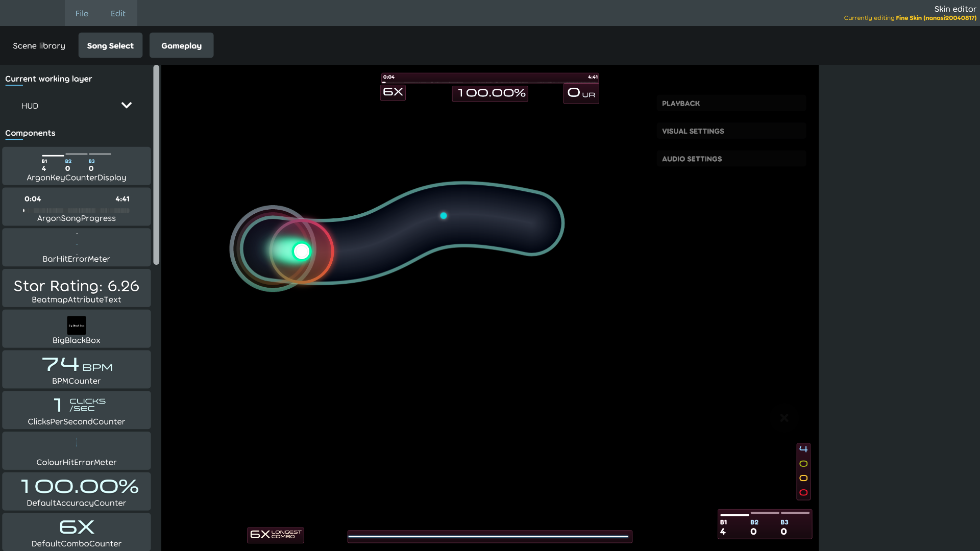Switch to the Song Select scene
This screenshot has width=980, height=551.
coord(110,45)
